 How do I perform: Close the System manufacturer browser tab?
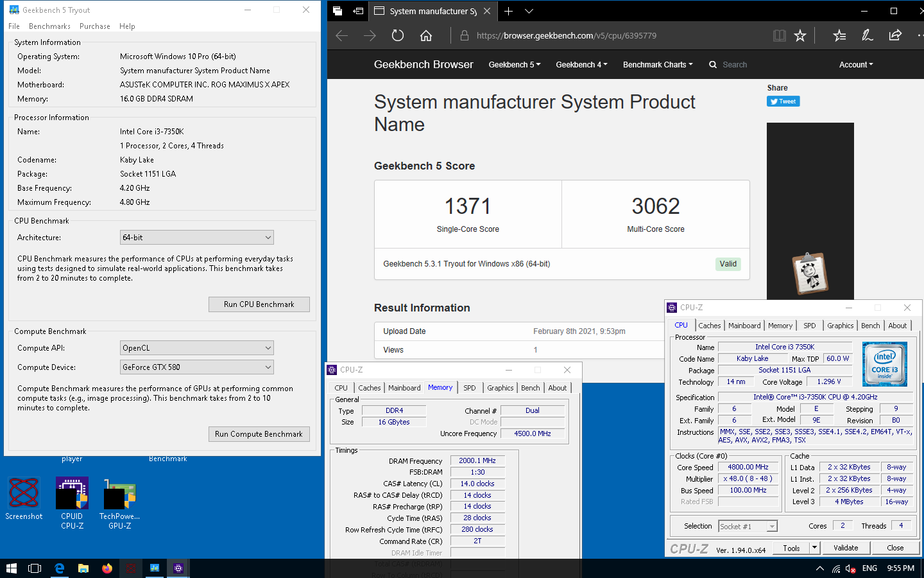(x=487, y=11)
